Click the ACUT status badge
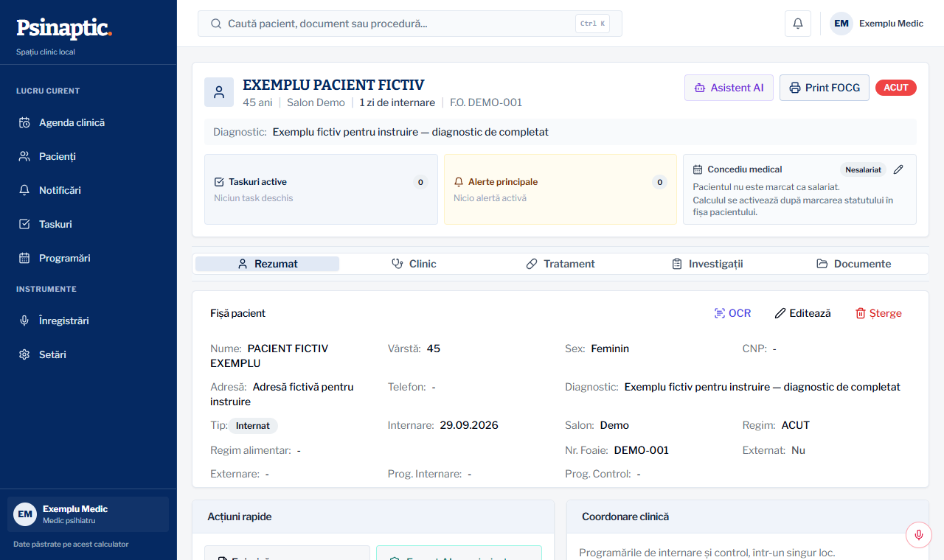Screen dimensions: 944x560 [896, 88]
